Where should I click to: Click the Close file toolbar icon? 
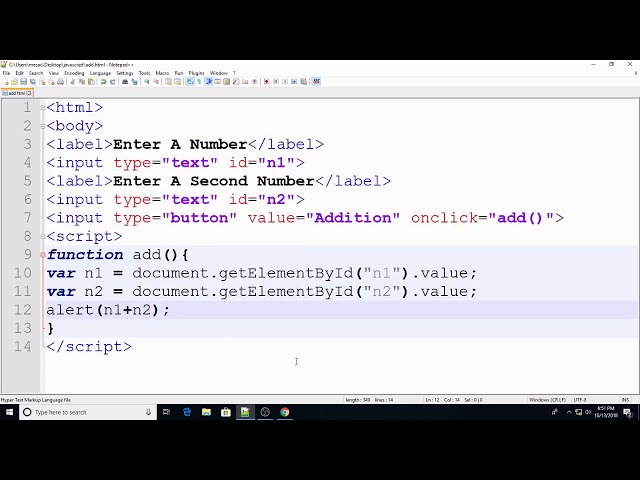click(42, 82)
